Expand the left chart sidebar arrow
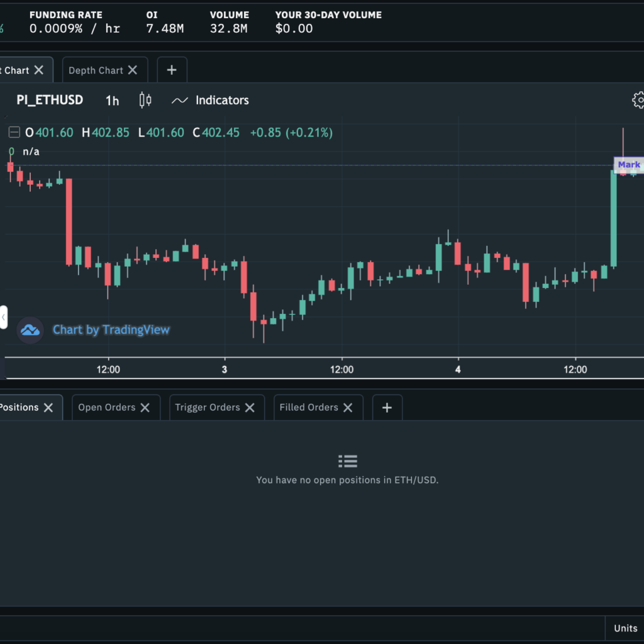The height and width of the screenshot is (644, 644). pos(3,318)
